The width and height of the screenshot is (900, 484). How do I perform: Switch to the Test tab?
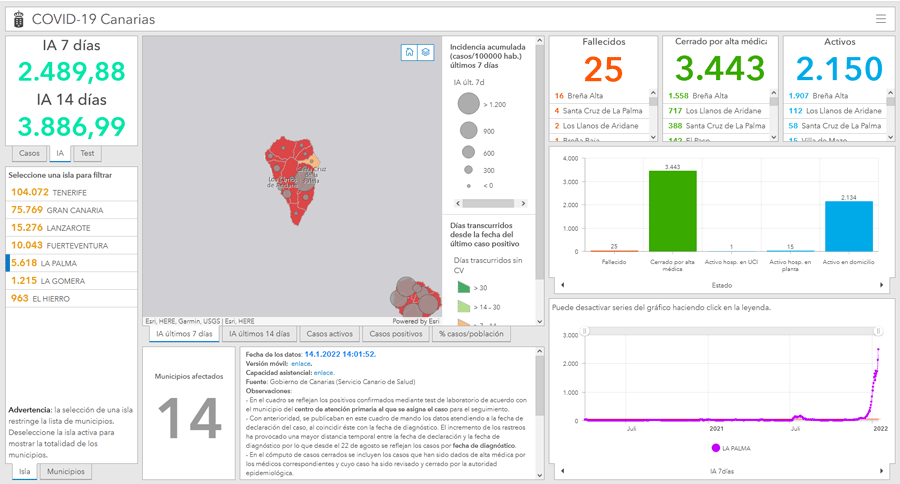(88, 154)
